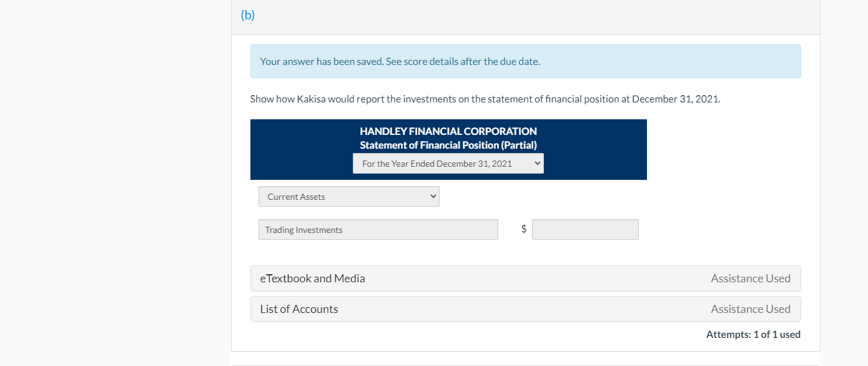Collapse the eTextbook and Media panel
868x366 pixels.
click(x=312, y=278)
